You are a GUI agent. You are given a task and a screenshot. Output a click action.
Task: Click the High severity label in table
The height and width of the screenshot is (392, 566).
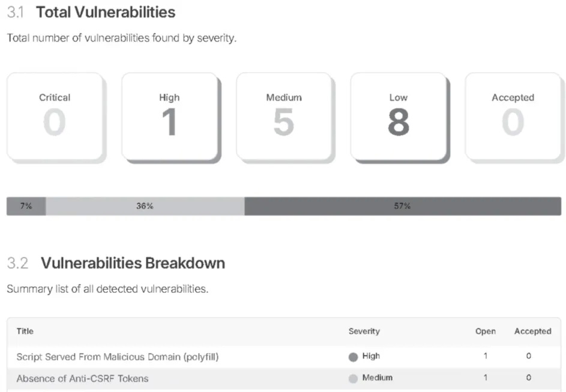click(371, 356)
